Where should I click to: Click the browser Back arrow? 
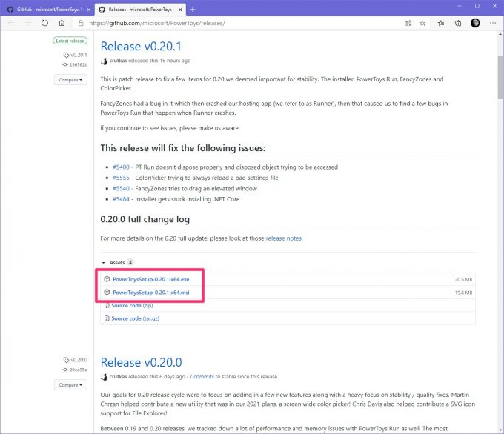click(x=11, y=23)
